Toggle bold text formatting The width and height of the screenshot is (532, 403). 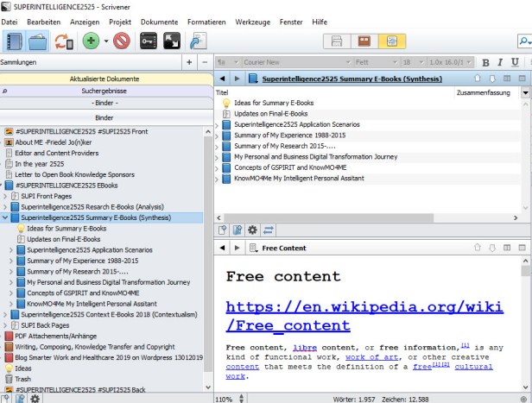point(486,62)
